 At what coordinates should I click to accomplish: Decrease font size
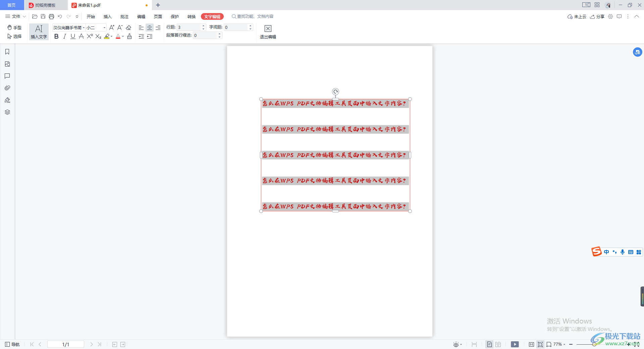120,28
